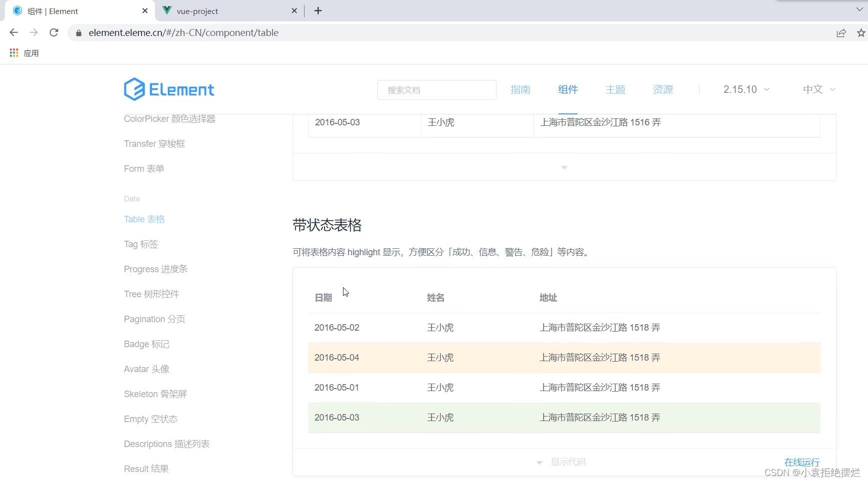Open Empty 空状态 in sidebar
This screenshot has height=482, width=868.
pos(150,419)
